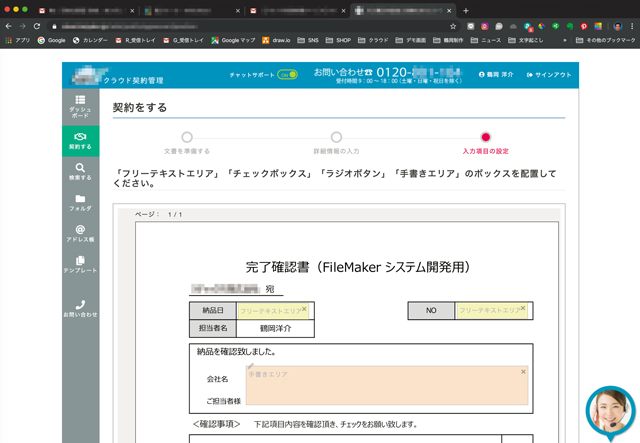Open the Chrome profile avatar
640x443 pixels.
pyautogui.click(x=618, y=26)
